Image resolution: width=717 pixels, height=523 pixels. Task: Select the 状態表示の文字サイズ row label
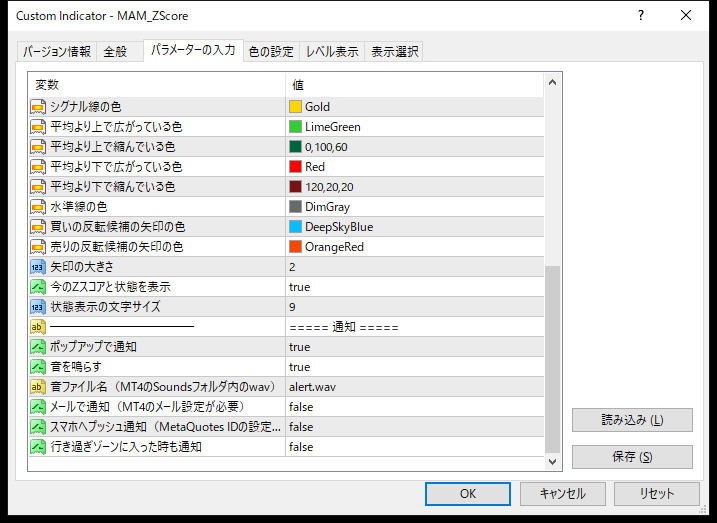[106, 307]
